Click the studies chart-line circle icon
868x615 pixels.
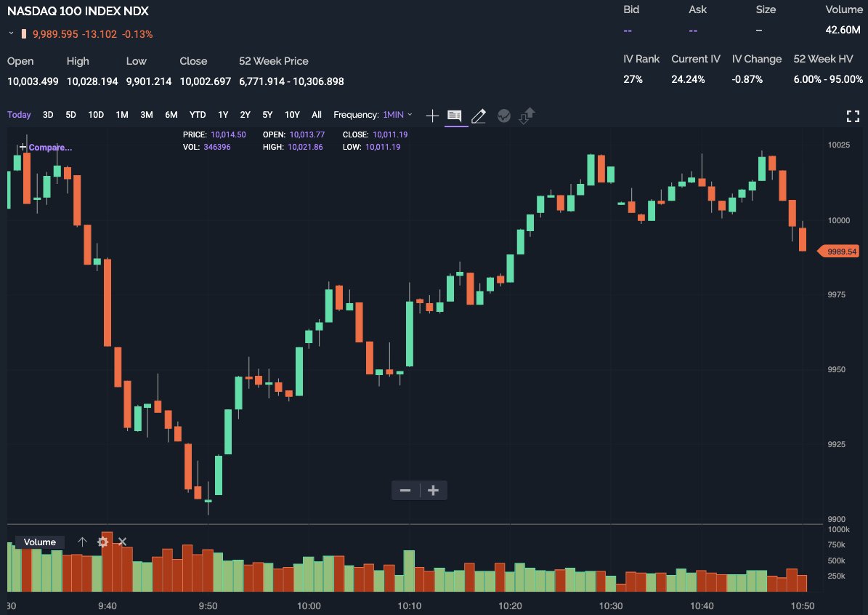pyautogui.click(x=504, y=116)
